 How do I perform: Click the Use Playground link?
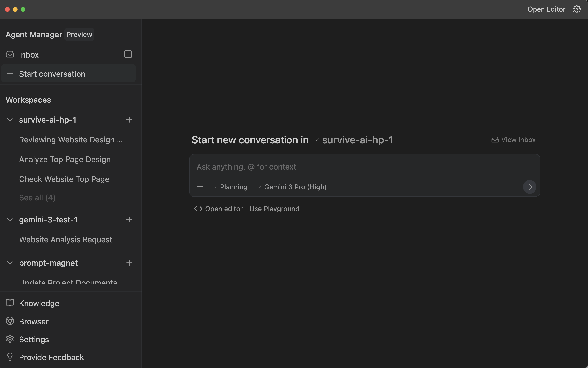click(274, 209)
